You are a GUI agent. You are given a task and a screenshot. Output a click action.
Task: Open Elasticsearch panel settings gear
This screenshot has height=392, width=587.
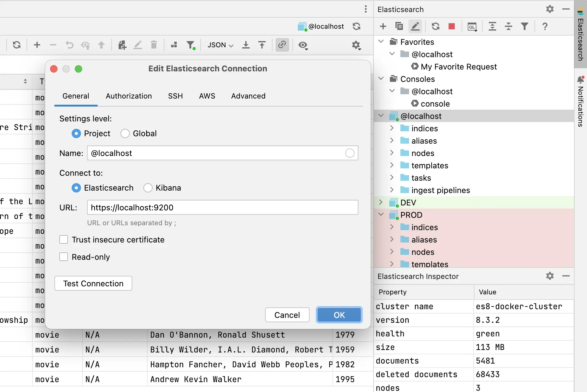point(550,9)
